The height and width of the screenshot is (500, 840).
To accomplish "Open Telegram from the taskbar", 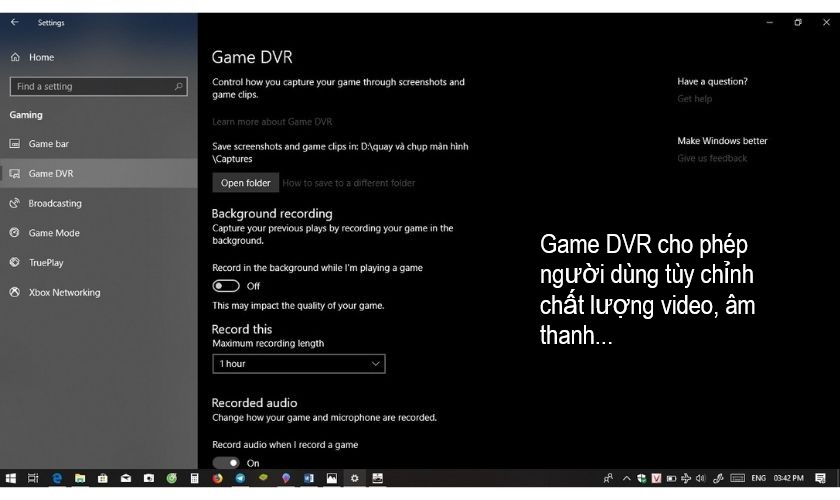I will tap(240, 478).
